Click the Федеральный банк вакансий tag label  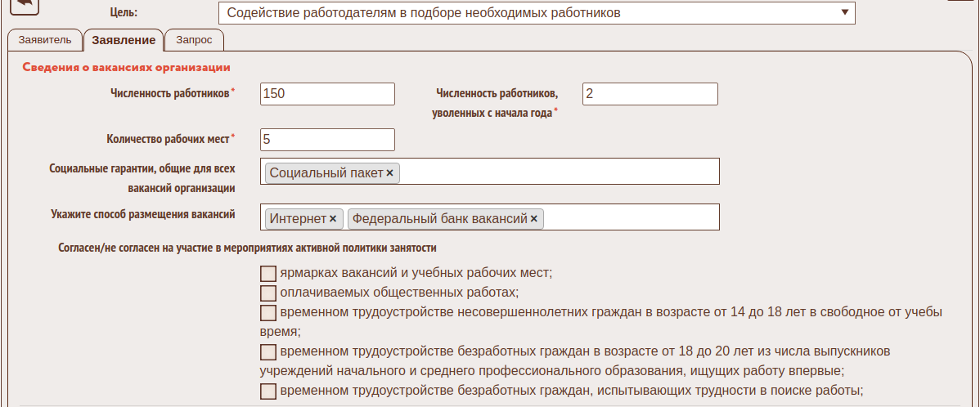click(439, 219)
